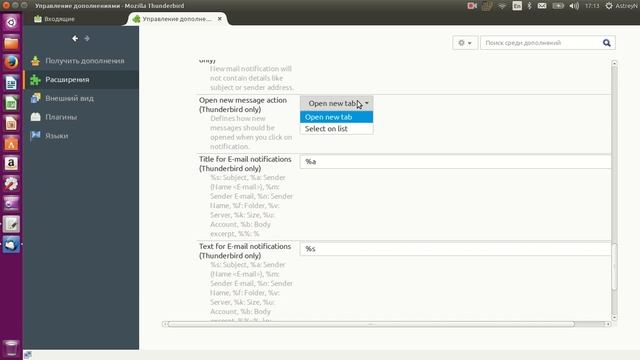Open the Внешний вид category
Image resolution: width=640 pixels, height=360 pixels.
pos(81,98)
